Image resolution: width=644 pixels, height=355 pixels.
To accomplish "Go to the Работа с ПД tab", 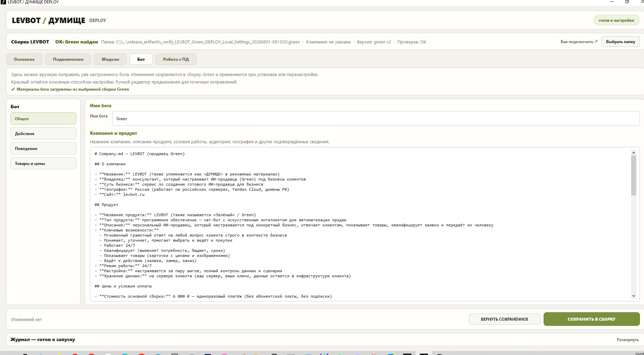I will [176, 59].
